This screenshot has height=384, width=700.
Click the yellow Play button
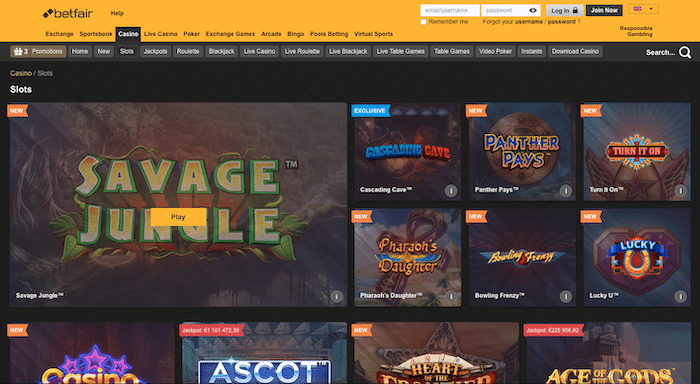coord(178,217)
